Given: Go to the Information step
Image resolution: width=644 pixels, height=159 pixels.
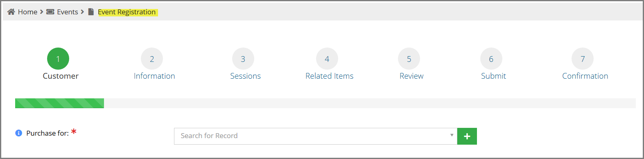Looking at the screenshot, I should [154, 76].
